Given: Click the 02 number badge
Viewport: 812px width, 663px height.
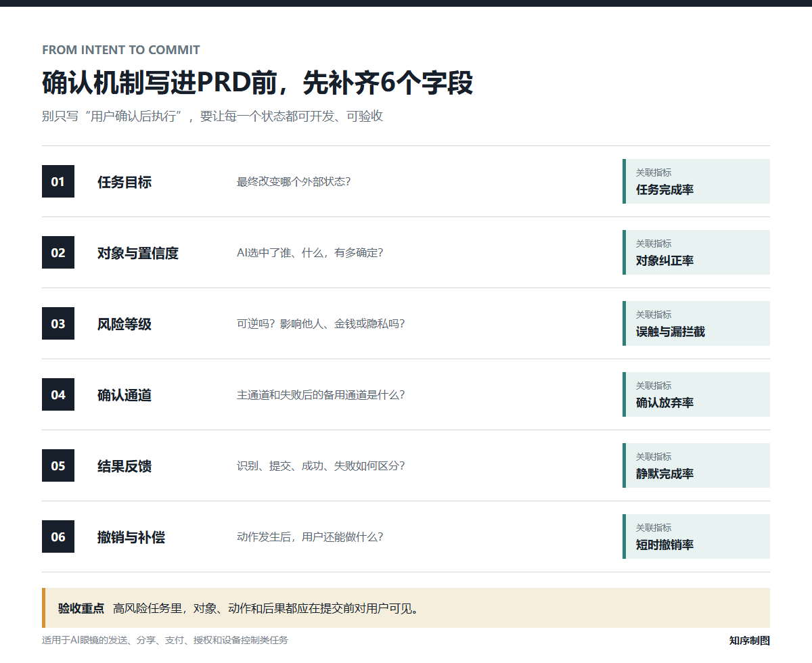Looking at the screenshot, I should (58, 252).
